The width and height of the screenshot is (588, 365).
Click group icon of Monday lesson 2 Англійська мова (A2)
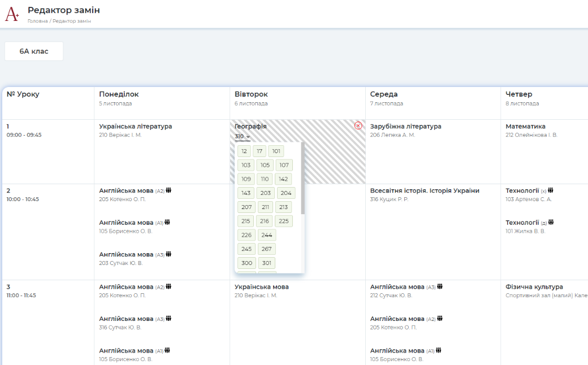coord(168,190)
